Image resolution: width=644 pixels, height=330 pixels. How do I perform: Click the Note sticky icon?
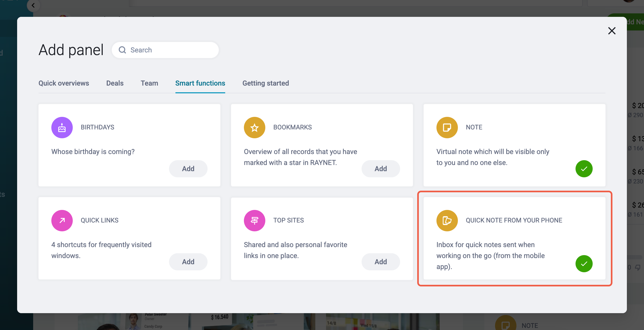coord(447,128)
